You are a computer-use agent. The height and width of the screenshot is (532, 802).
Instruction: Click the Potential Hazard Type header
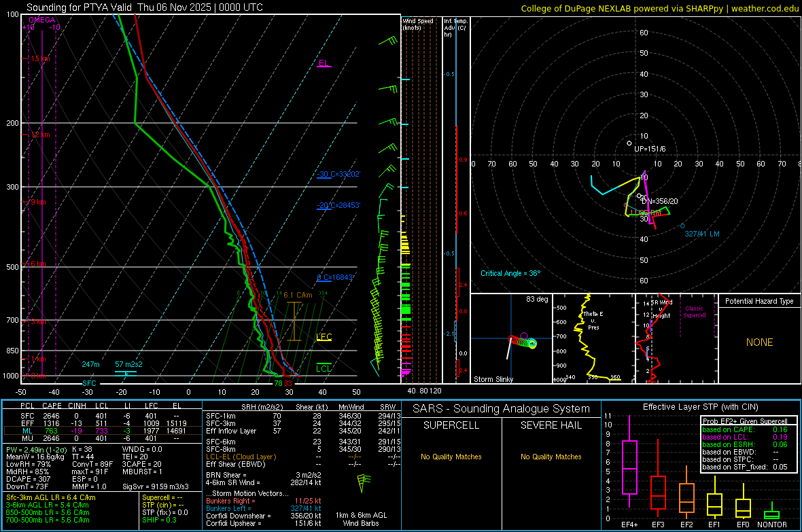point(759,301)
